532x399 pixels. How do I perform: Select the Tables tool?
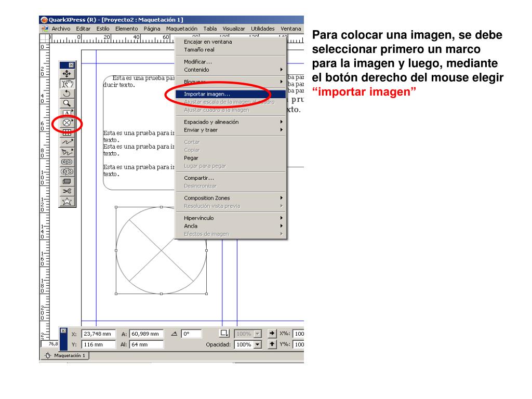pos(67,132)
